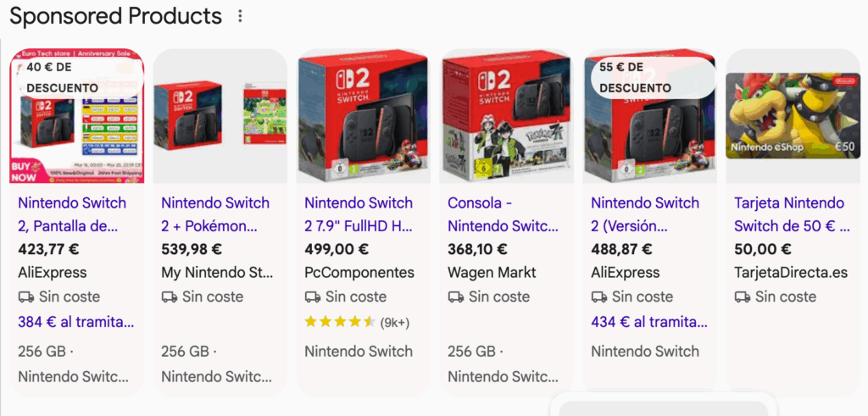868x416 pixels.
Task: Click the 55 € de descuento badge
Action: tap(650, 77)
